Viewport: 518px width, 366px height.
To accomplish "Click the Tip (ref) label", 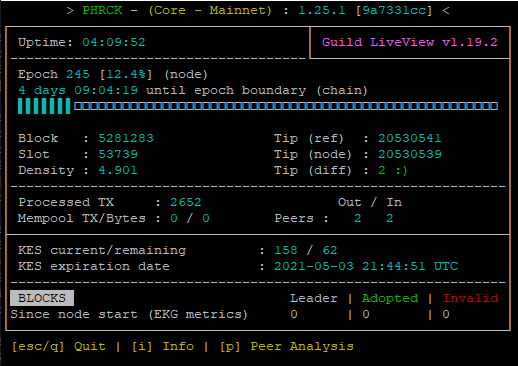I will click(309, 138).
